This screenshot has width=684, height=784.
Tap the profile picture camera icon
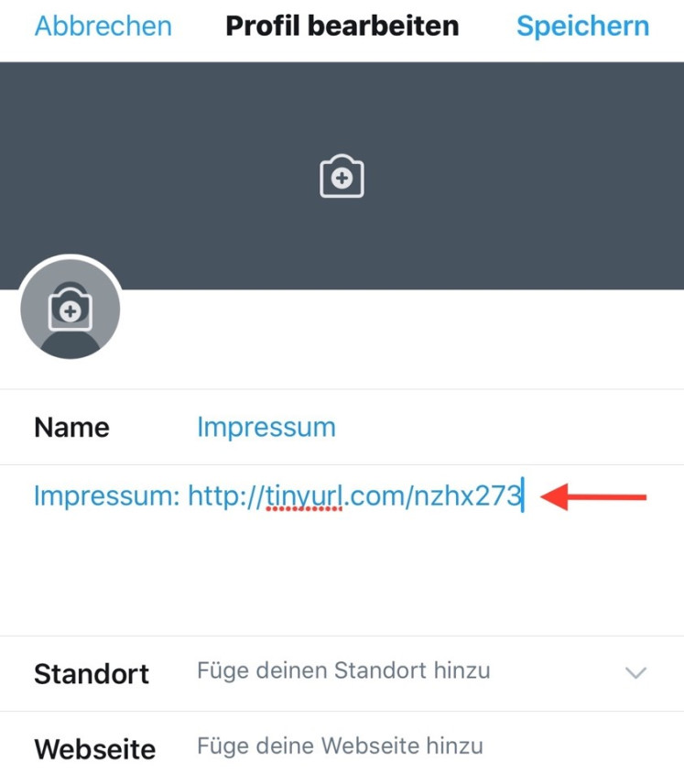point(70,309)
